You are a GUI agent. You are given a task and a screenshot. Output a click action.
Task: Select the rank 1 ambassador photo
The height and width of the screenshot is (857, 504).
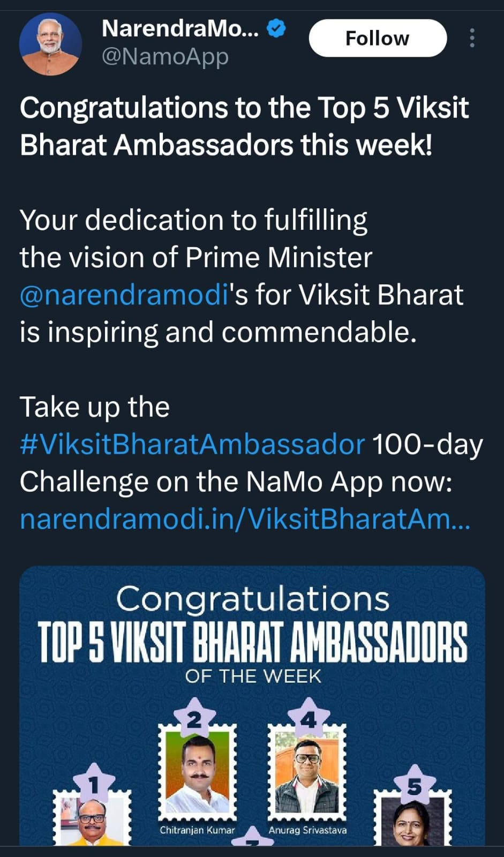click(x=92, y=822)
